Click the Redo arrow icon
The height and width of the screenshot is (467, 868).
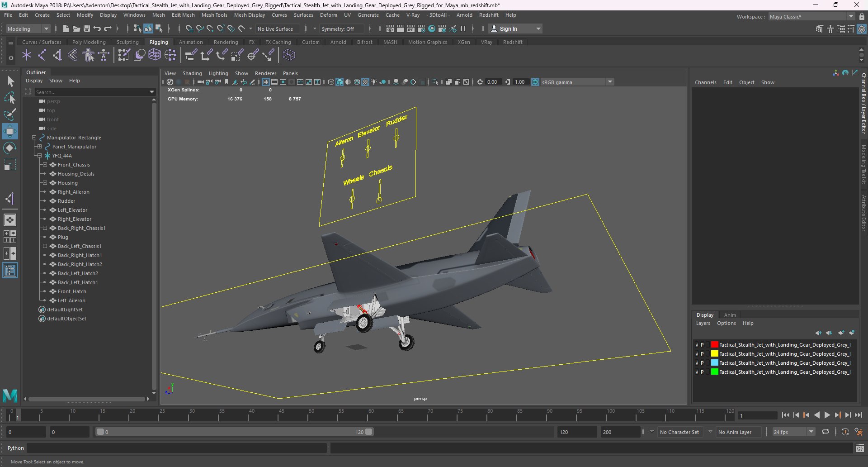(x=108, y=29)
